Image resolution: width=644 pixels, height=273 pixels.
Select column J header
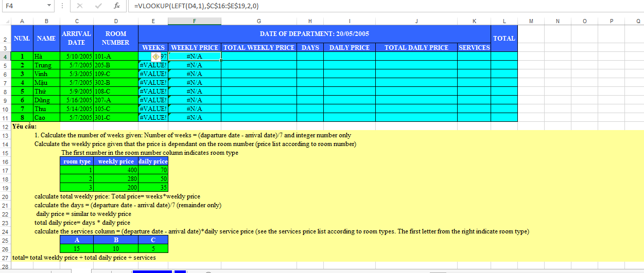[416, 21]
